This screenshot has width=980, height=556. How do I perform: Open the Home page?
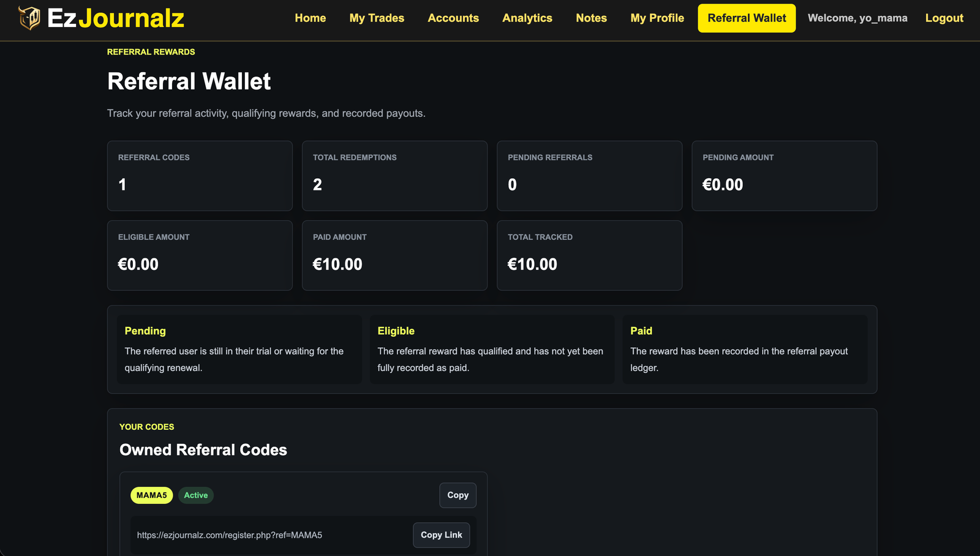tap(310, 18)
